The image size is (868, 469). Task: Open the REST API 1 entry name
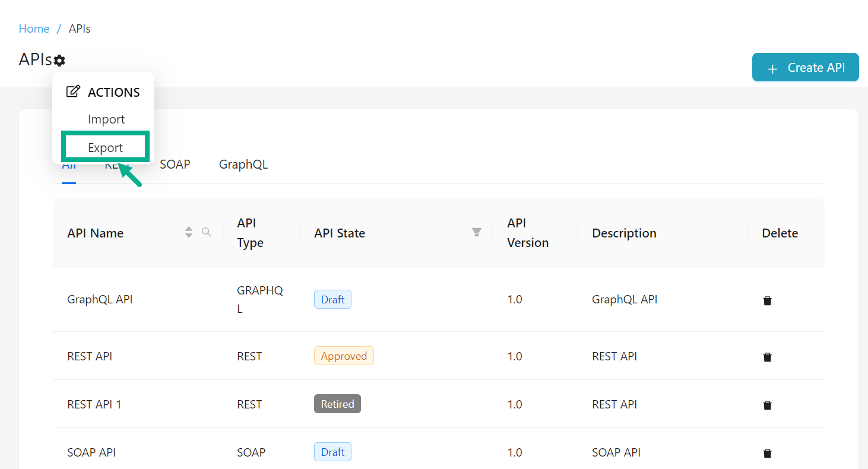click(x=94, y=404)
